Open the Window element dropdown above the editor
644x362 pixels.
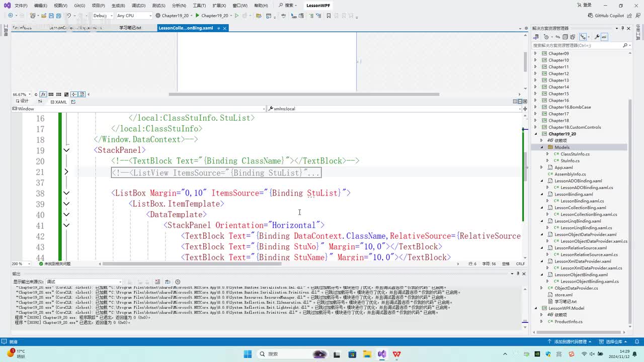click(x=138, y=109)
